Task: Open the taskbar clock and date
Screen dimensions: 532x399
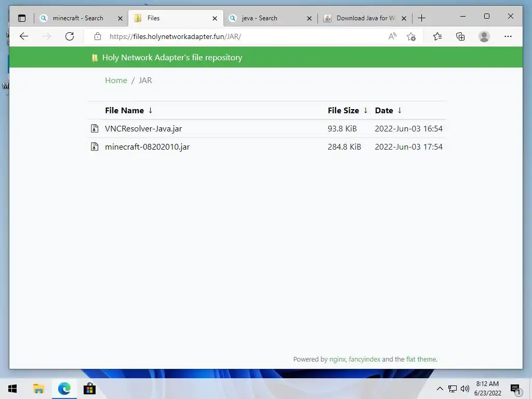Action: coord(487,389)
